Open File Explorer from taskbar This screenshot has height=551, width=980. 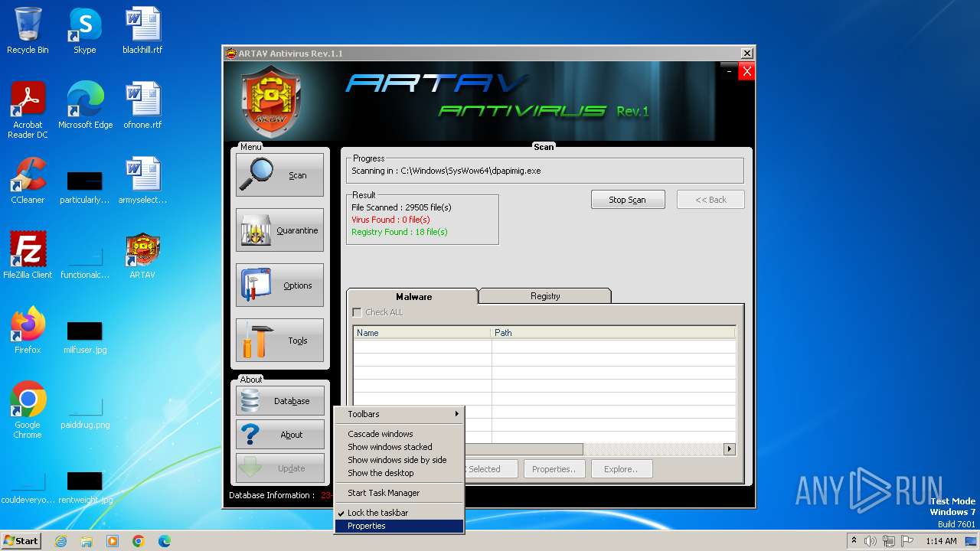point(87,541)
